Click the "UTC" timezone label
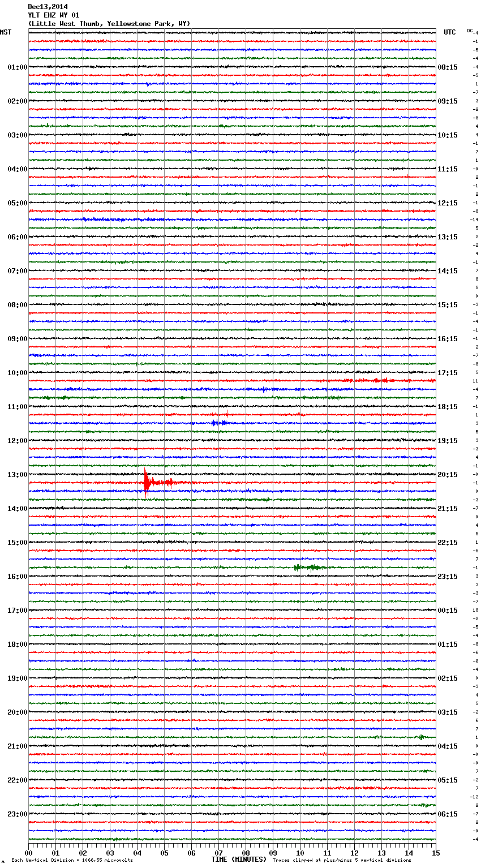This screenshot has width=481, height=868. click(450, 32)
